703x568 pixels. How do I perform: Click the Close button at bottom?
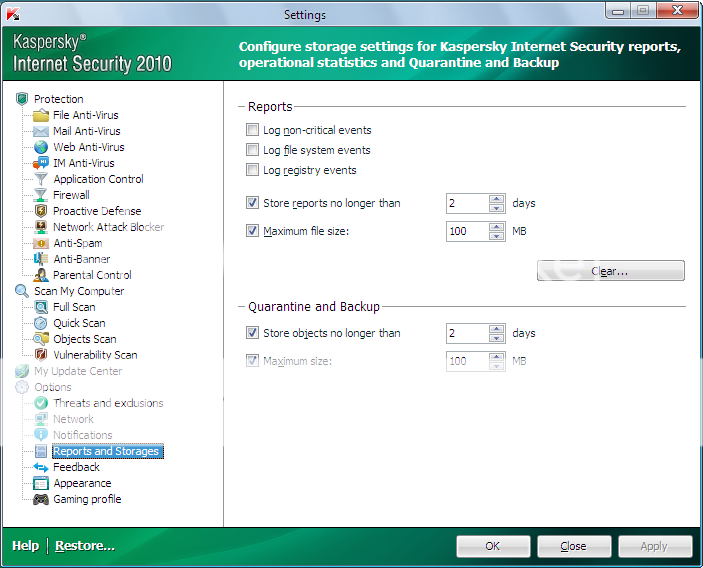[x=574, y=546]
